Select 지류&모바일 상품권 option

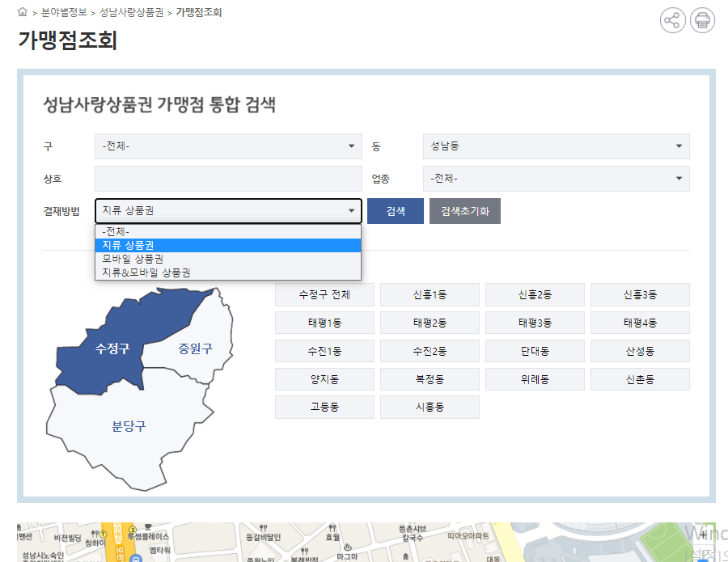[x=228, y=273]
